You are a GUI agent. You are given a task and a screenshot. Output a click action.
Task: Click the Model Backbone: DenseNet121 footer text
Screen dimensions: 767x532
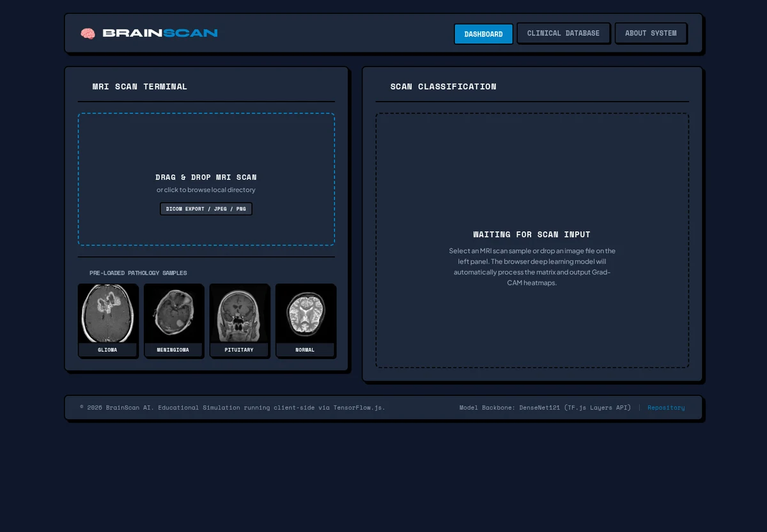(545, 407)
